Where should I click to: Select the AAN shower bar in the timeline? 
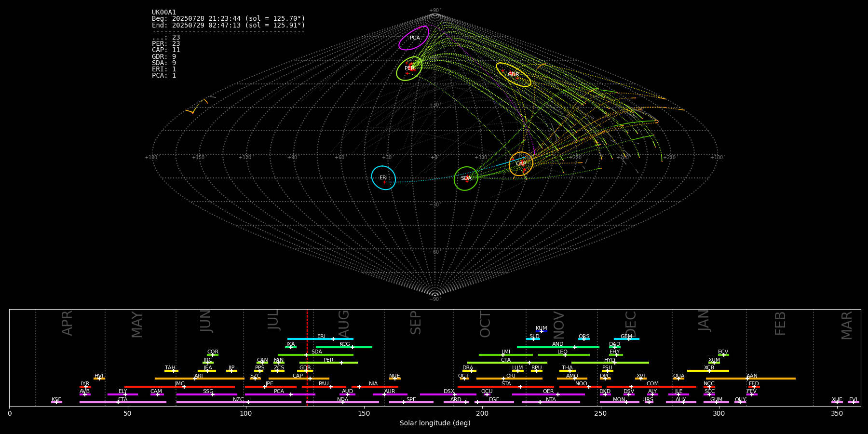pos(751,379)
